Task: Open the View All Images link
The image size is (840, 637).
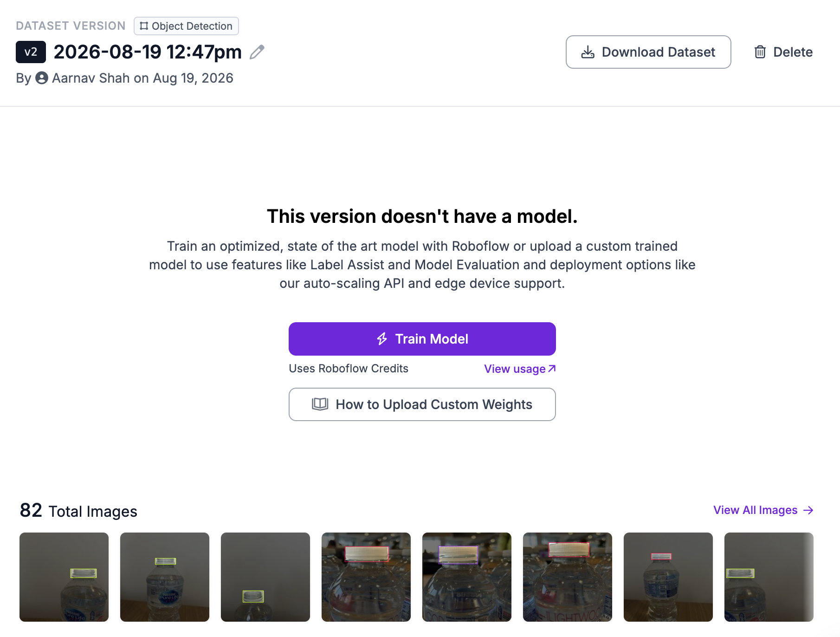Action: point(763,510)
